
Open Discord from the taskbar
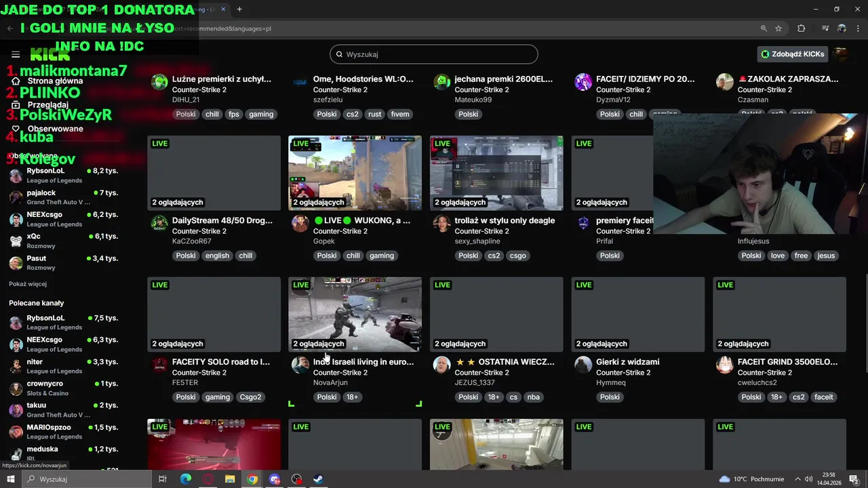[275, 479]
